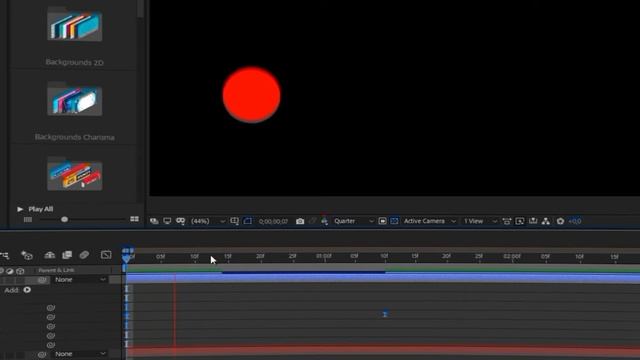The height and width of the screenshot is (360, 640).
Task: Open the Show Channel color icon
Action: pyautogui.click(x=324, y=221)
